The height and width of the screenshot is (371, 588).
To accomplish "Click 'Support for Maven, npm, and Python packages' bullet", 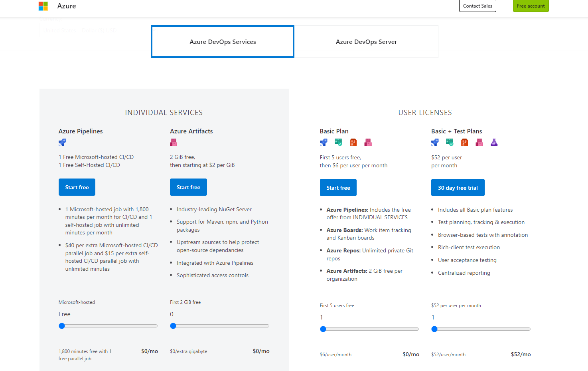I will 222,226.
